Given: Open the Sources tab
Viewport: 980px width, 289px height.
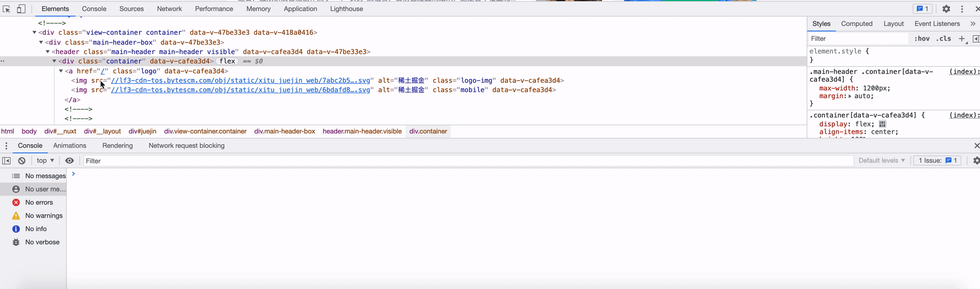Looking at the screenshot, I should [131, 9].
